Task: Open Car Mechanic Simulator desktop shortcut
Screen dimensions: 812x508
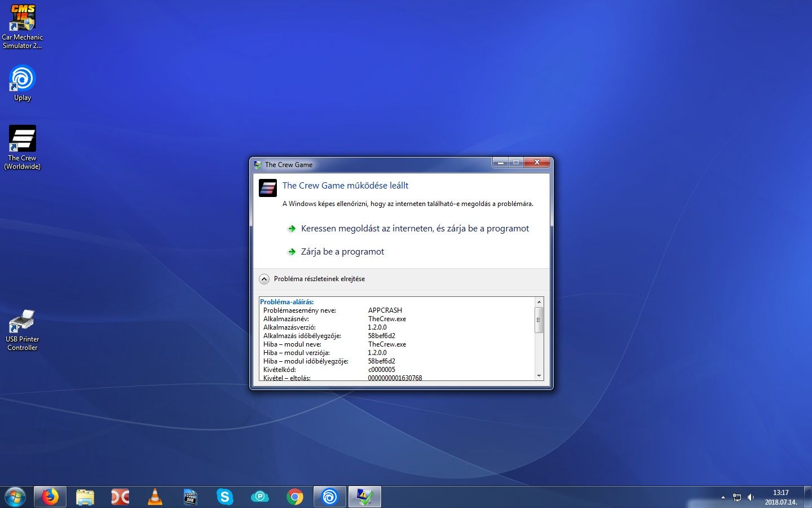Action: [x=22, y=27]
